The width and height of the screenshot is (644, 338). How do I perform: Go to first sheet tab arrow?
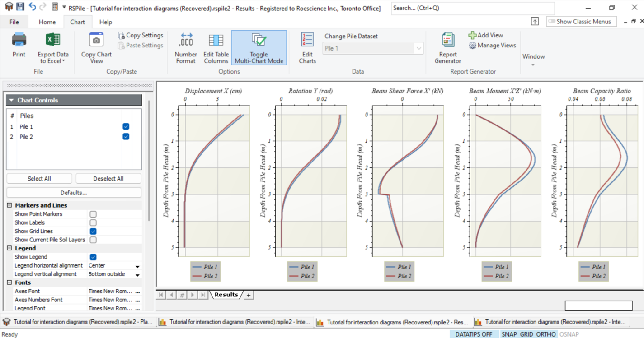(160, 295)
